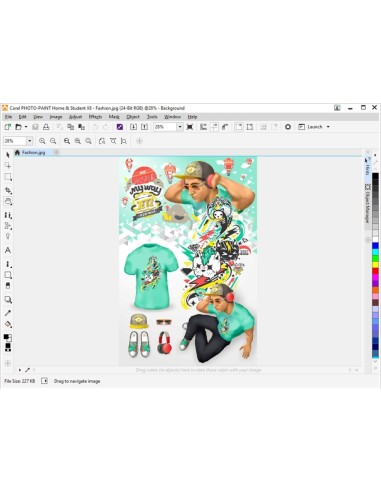Select the Eyedropper tool
Image resolution: width=381 pixels, height=492 pixels.
[x=8, y=313]
